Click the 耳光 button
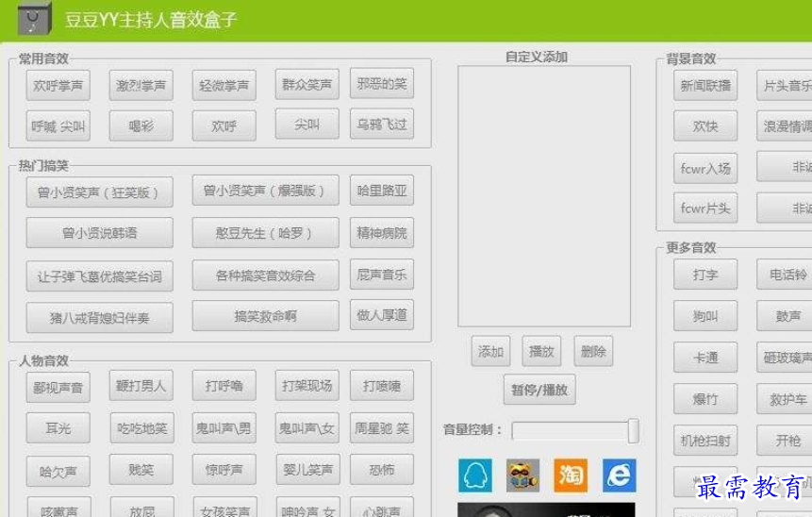 (x=58, y=428)
